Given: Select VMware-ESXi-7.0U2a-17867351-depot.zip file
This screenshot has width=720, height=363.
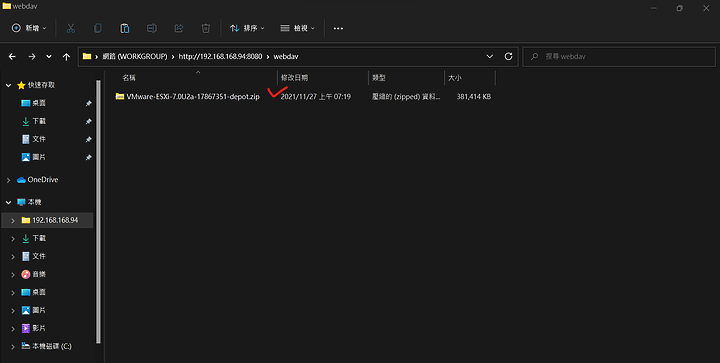Looking at the screenshot, I should (x=193, y=96).
